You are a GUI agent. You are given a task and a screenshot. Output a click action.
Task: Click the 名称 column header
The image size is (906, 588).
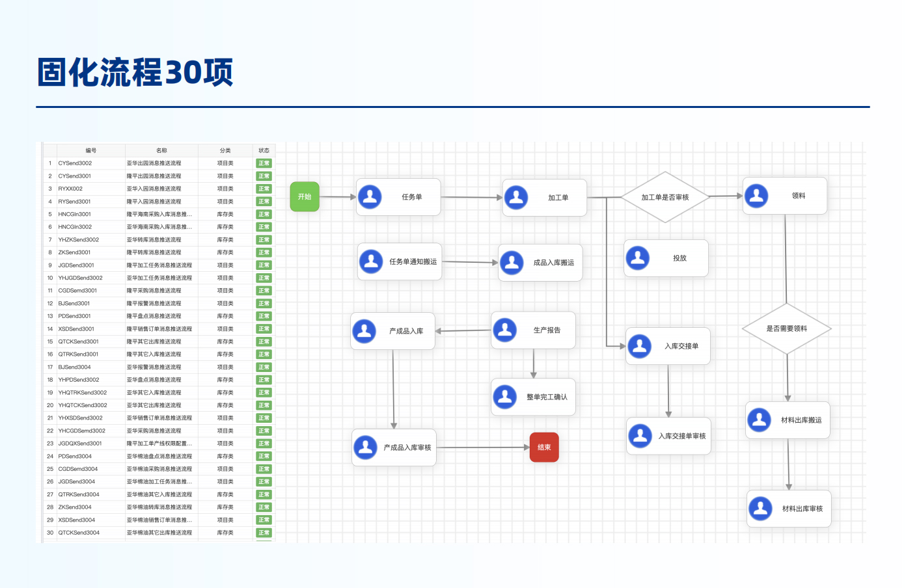tap(161, 150)
